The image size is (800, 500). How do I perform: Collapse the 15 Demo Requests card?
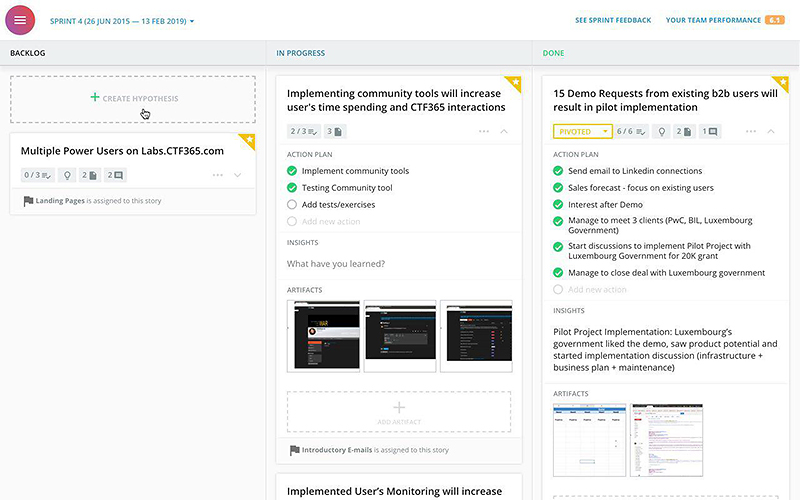(x=771, y=132)
